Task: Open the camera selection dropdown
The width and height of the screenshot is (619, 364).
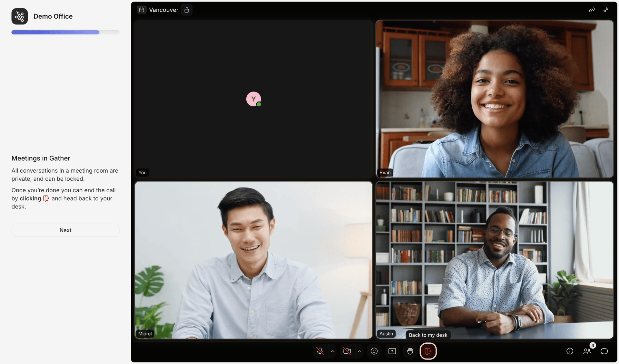Action: [x=359, y=351]
